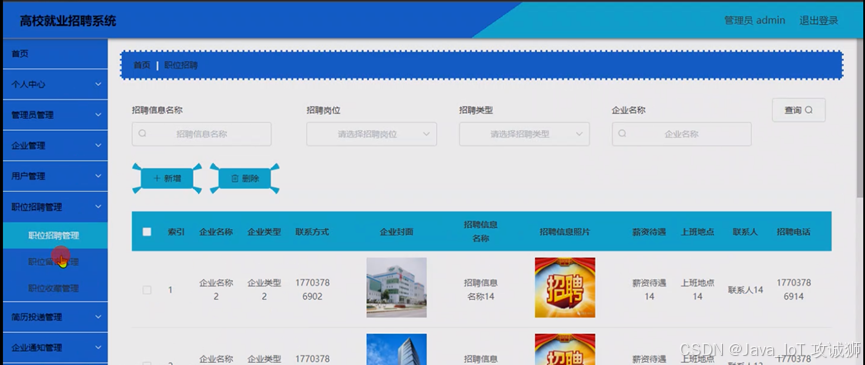Click contact number 17703786902
Screen dimensions: 865x365
click(312, 289)
